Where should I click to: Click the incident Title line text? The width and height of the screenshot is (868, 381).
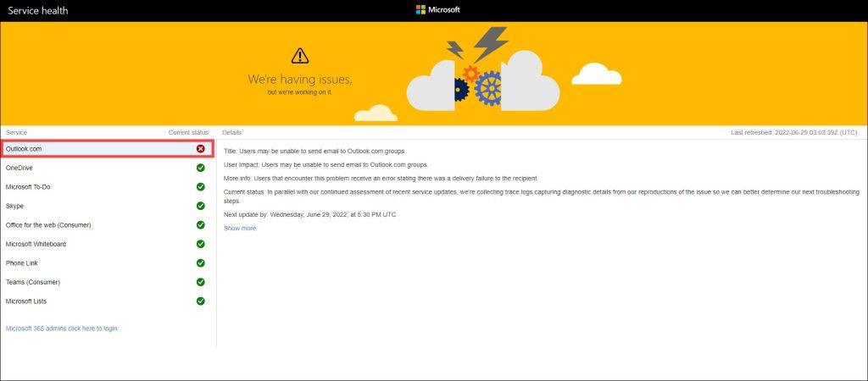[x=314, y=151]
